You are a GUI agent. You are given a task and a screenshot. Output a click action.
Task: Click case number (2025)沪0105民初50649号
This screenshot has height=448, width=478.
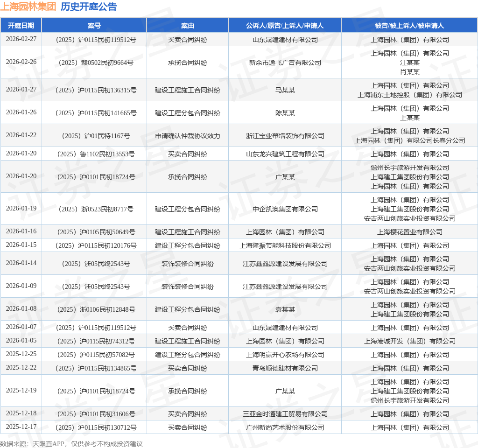tap(96, 232)
